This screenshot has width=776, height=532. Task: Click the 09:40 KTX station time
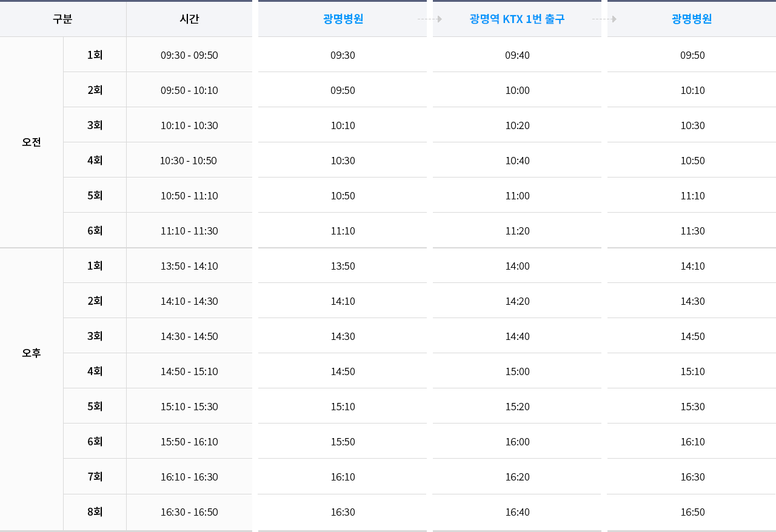pyautogui.click(x=517, y=55)
